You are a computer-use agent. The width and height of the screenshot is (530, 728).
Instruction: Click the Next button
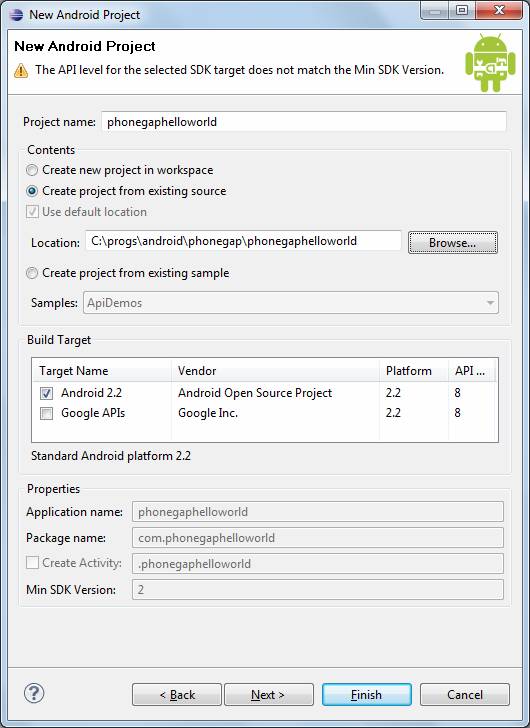[269, 695]
